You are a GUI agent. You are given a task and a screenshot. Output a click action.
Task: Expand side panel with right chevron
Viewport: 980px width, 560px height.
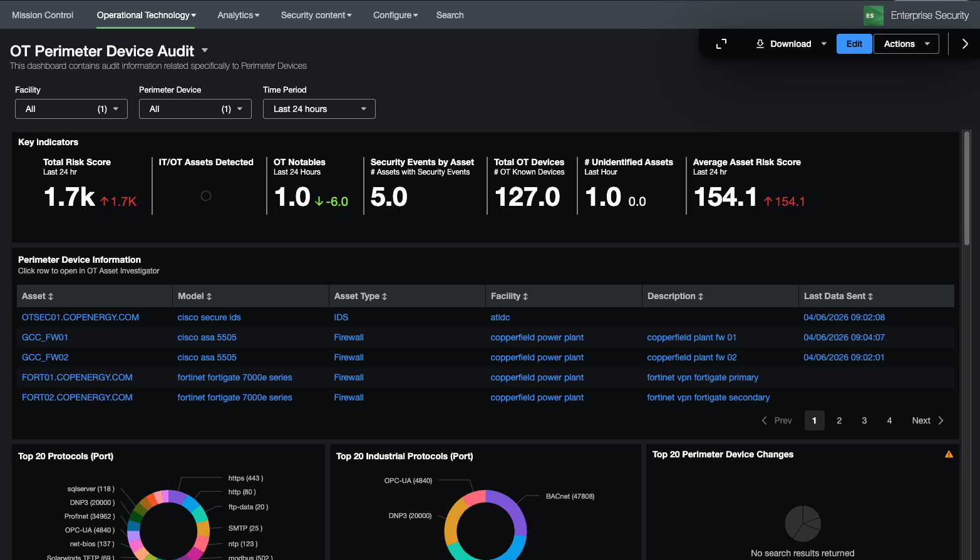965,44
